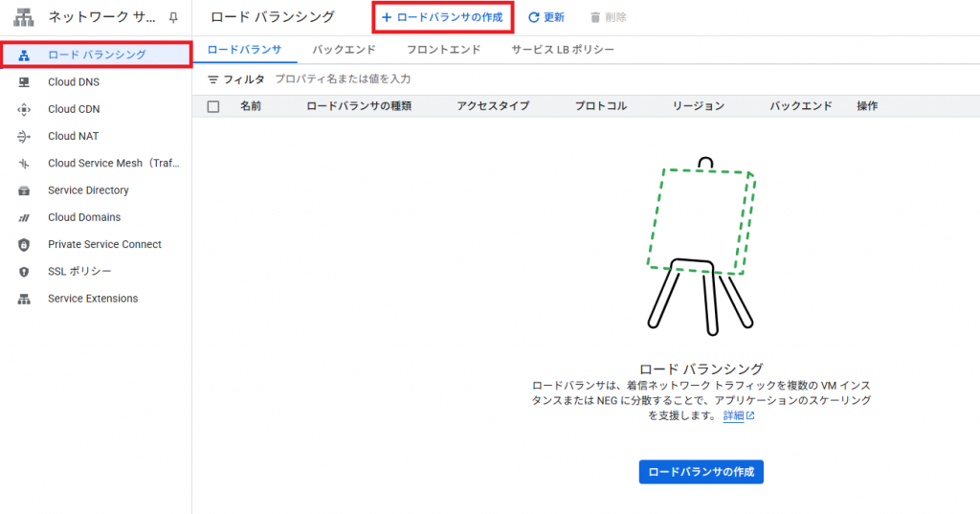This screenshot has width=980, height=514.
Task: Click the バックエンド column header
Action: pos(801,106)
